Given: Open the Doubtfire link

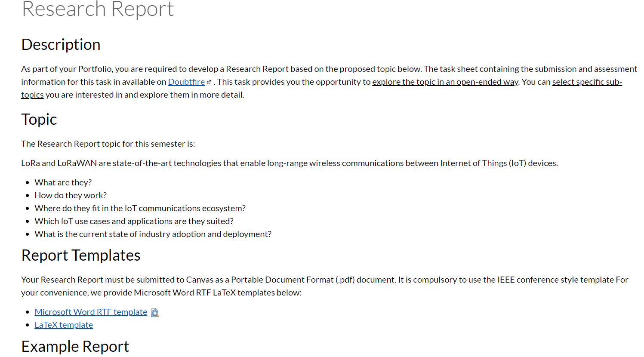Looking at the screenshot, I should [186, 82].
